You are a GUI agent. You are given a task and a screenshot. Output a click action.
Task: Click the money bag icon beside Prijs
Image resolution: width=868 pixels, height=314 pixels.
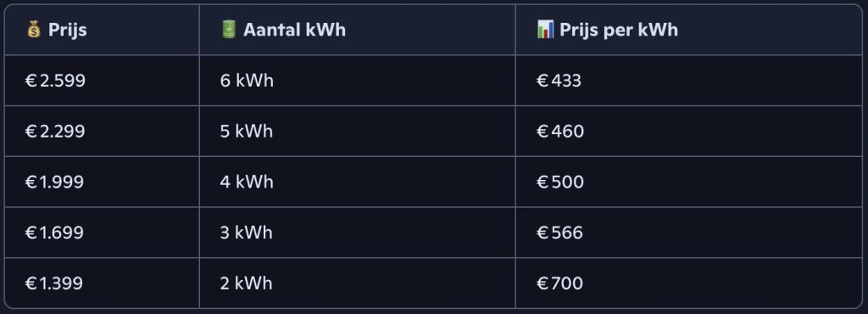[34, 30]
